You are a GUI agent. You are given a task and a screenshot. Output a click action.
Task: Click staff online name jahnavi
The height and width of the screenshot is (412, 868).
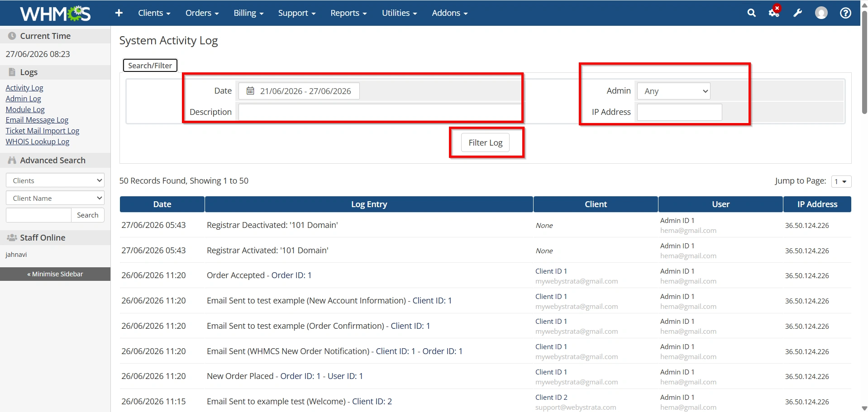(x=16, y=255)
